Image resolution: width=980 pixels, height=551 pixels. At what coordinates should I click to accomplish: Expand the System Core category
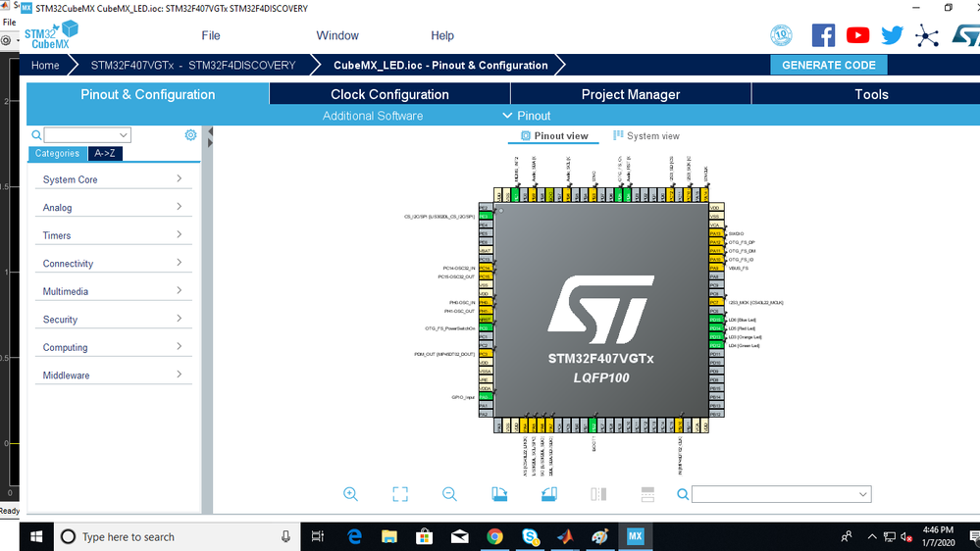tap(113, 179)
